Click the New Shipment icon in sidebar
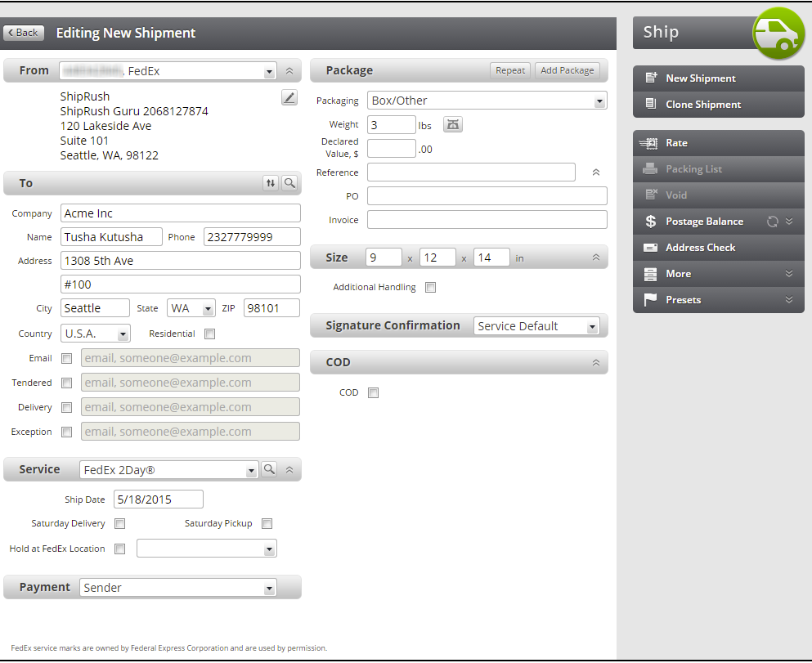Image resolution: width=812 pixels, height=663 pixels. 651,78
